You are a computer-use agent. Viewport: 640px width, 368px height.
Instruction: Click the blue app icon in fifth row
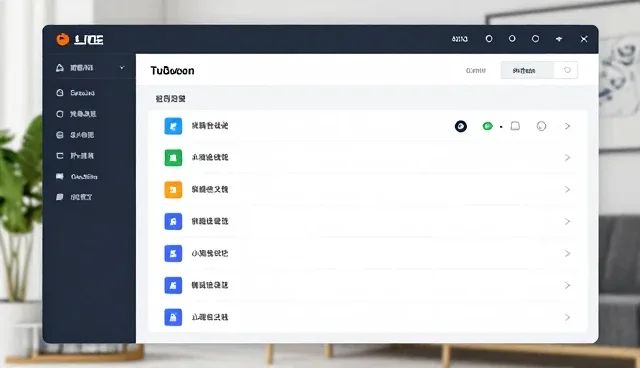173,253
